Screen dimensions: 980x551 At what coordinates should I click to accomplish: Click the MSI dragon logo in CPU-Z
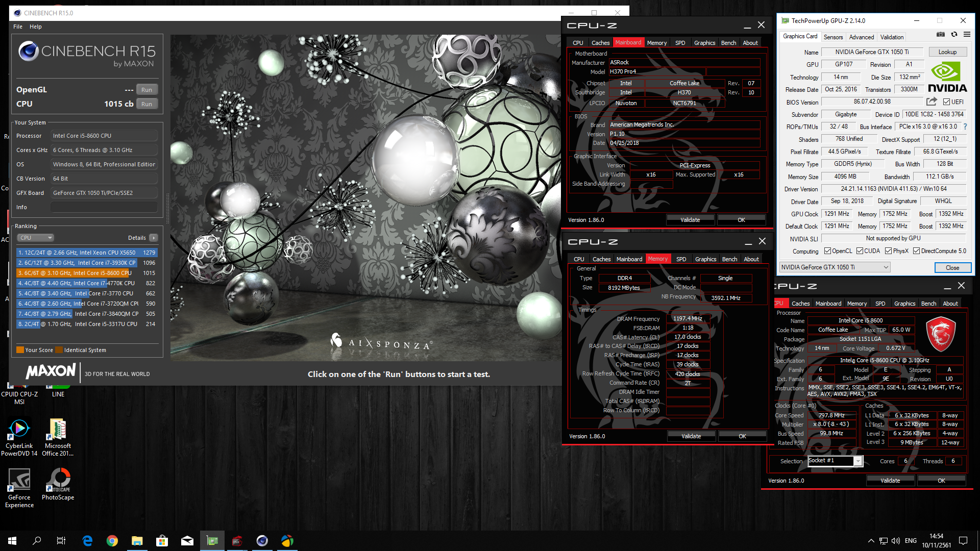point(941,335)
